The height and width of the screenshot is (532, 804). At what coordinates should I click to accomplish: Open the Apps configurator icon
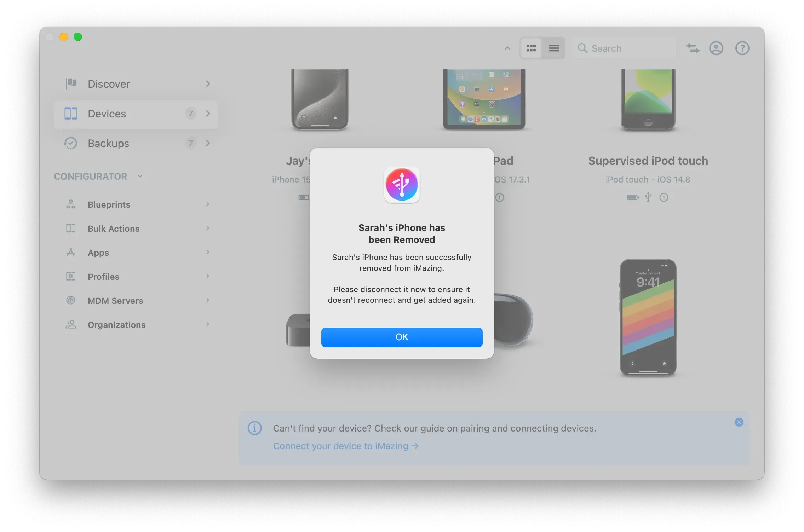coord(71,252)
